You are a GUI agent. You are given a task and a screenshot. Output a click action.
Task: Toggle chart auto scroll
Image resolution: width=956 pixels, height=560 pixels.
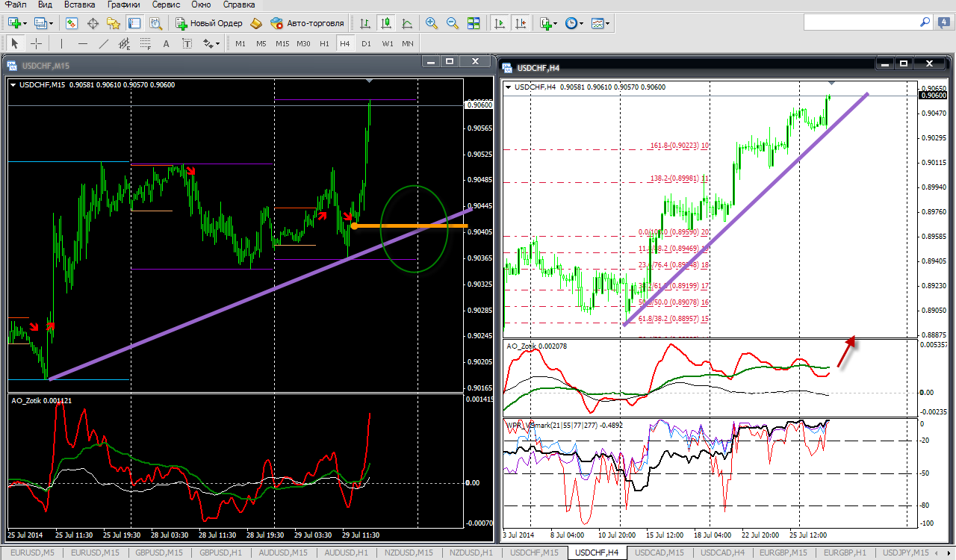tap(500, 23)
